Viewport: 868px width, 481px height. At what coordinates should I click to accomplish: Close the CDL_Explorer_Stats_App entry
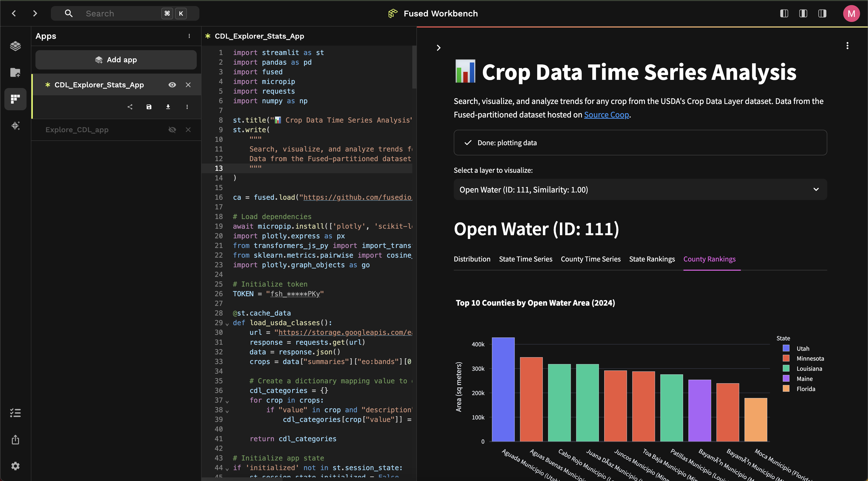188,85
